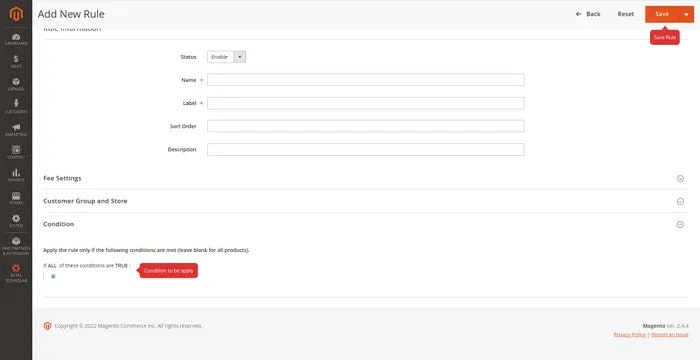Change the TRUE value in condition
This screenshot has width=700, height=360.
(x=121, y=265)
